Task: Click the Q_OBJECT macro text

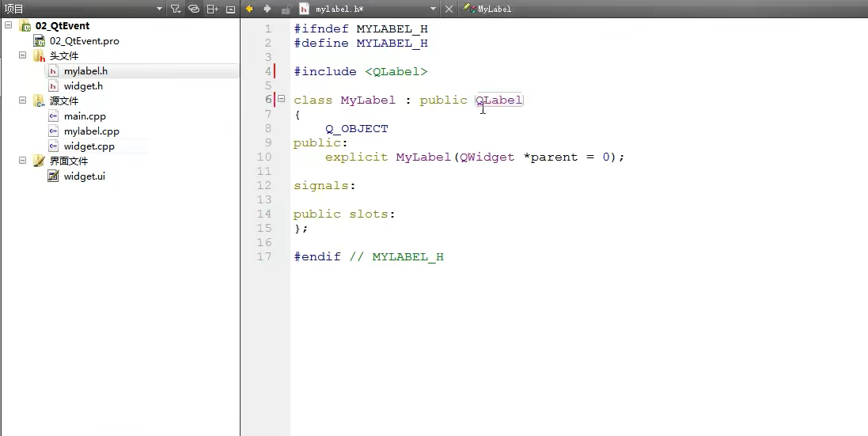Action: tap(357, 128)
